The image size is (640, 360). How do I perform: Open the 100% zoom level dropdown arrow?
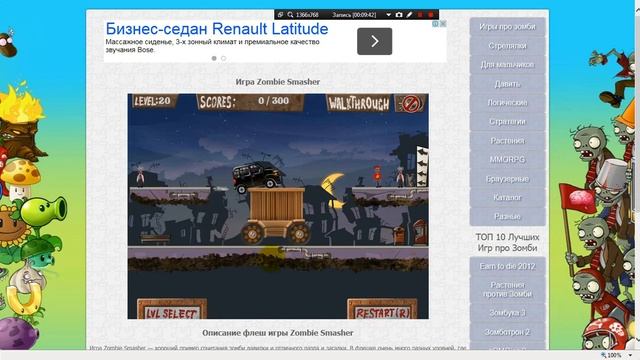click(630, 356)
